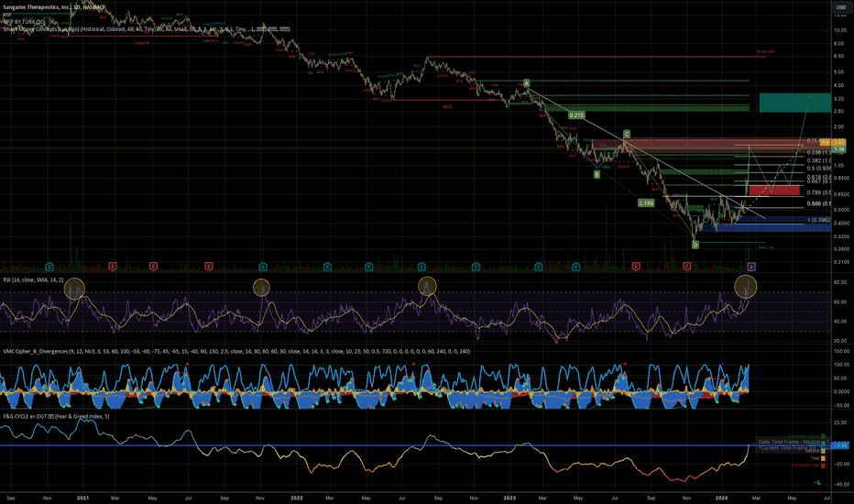Select the teal earnings marker above Mar 2022
Screen dimensions: 854x504
[x=327, y=267]
